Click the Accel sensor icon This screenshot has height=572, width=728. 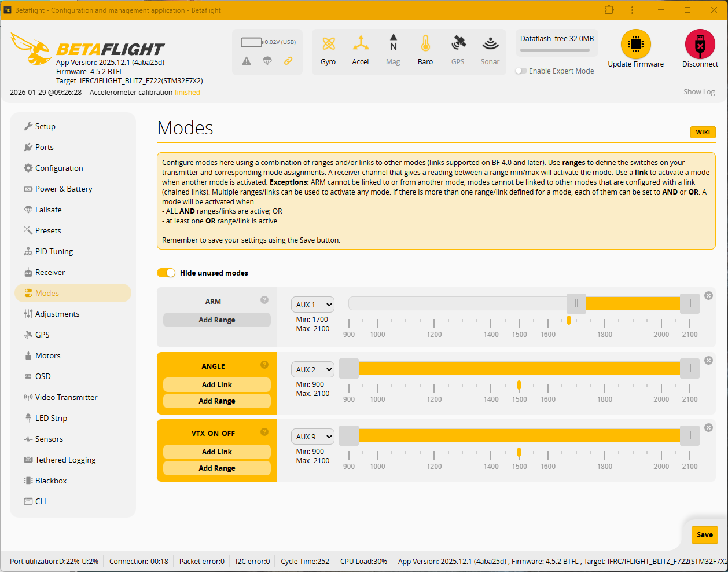click(361, 44)
